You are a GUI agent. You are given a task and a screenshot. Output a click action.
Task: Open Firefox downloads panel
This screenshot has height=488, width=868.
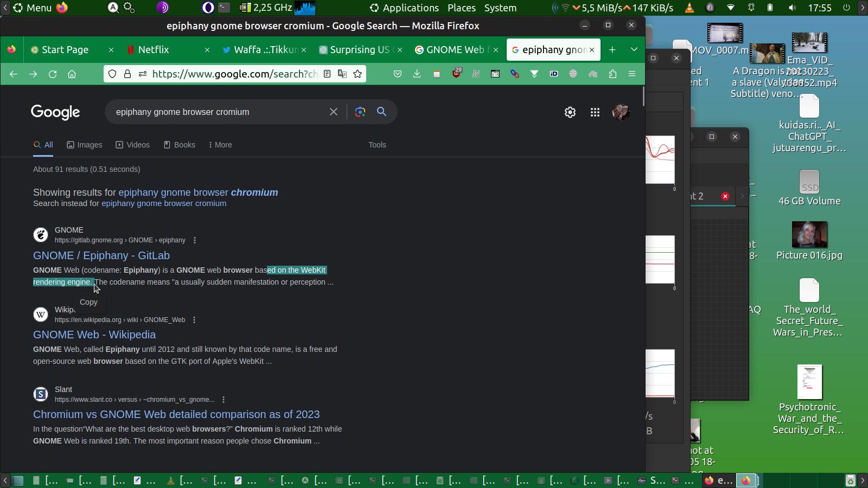click(x=417, y=74)
